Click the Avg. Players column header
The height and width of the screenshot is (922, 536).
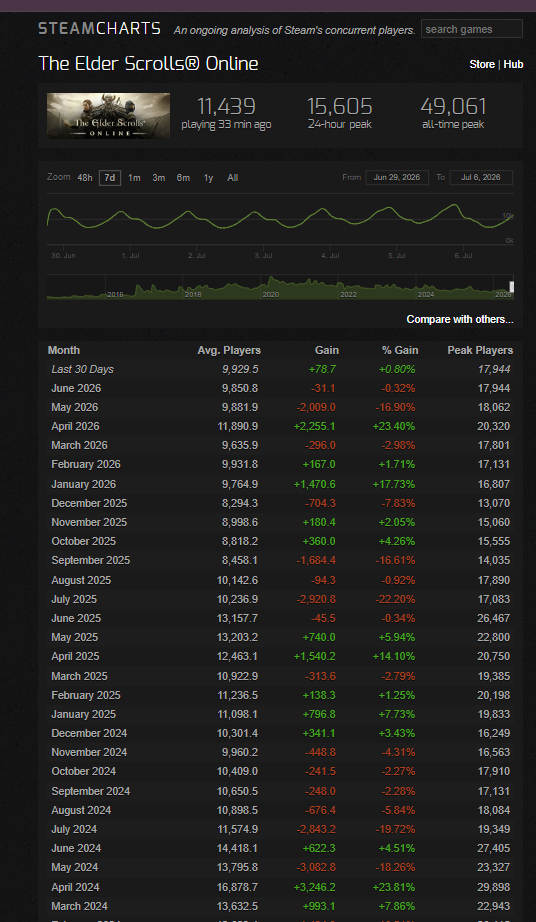click(x=229, y=350)
